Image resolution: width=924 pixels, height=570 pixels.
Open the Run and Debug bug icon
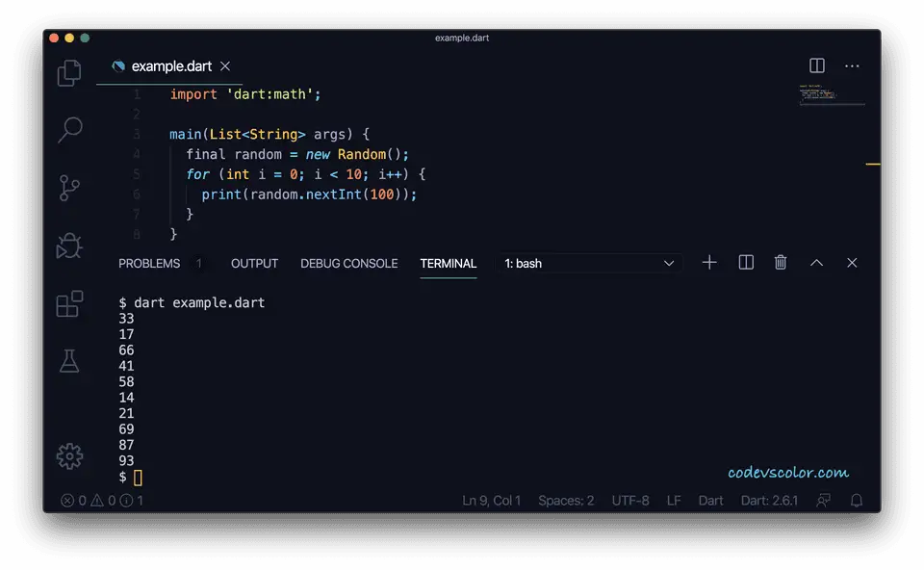[x=69, y=246]
